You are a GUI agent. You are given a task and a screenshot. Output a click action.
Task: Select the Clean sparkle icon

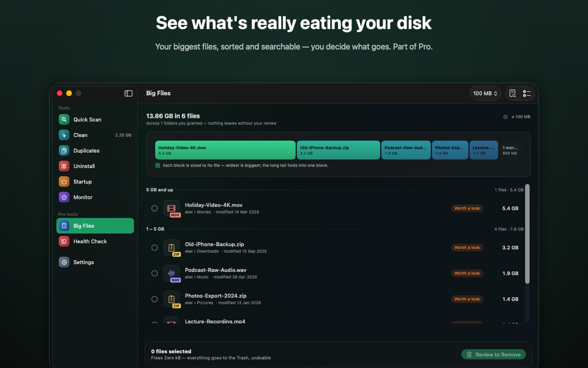(x=64, y=135)
